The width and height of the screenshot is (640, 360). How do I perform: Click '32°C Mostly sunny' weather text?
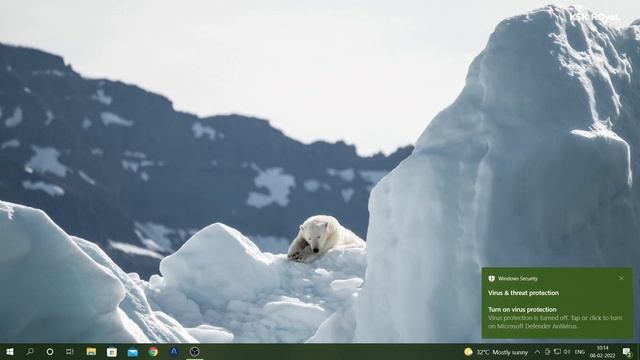(x=502, y=352)
